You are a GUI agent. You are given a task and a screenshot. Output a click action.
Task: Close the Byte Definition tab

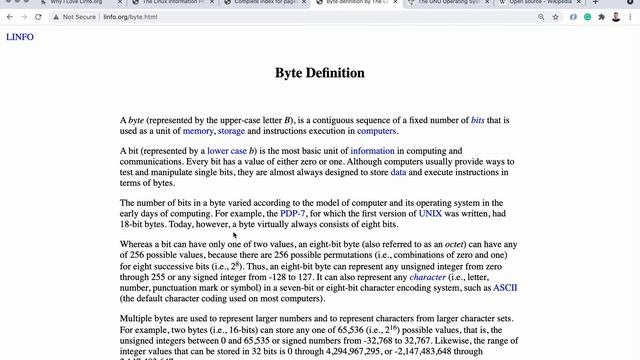395,2
